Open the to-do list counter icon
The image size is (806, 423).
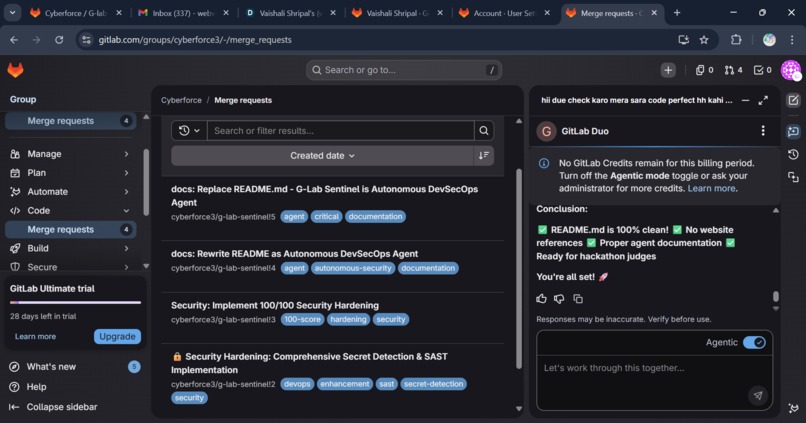click(762, 70)
